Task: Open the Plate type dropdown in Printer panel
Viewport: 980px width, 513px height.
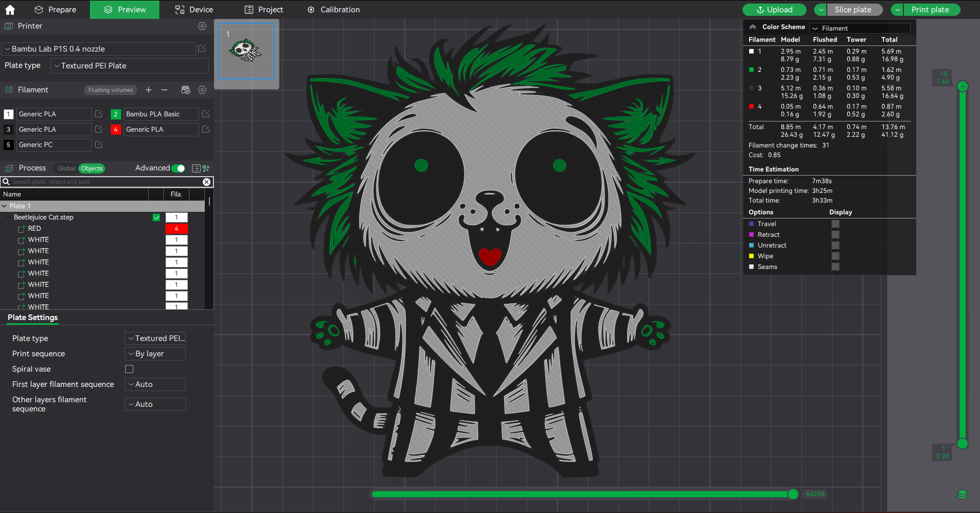Action: (130, 66)
